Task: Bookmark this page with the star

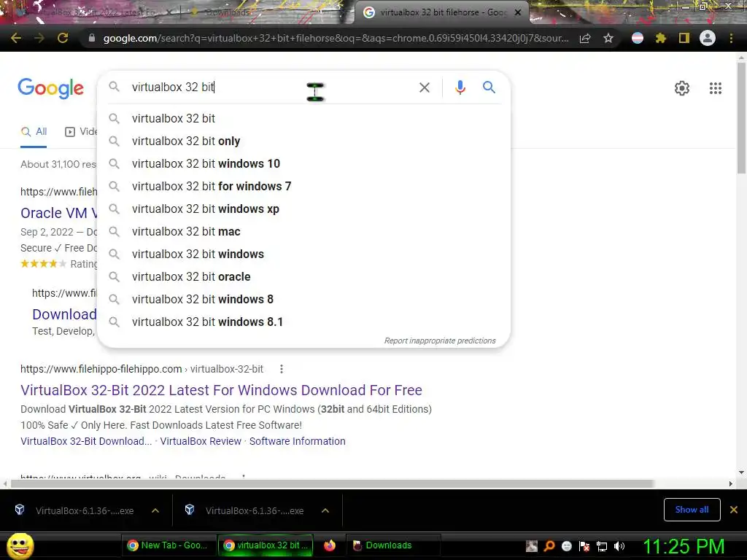Action: click(x=608, y=39)
